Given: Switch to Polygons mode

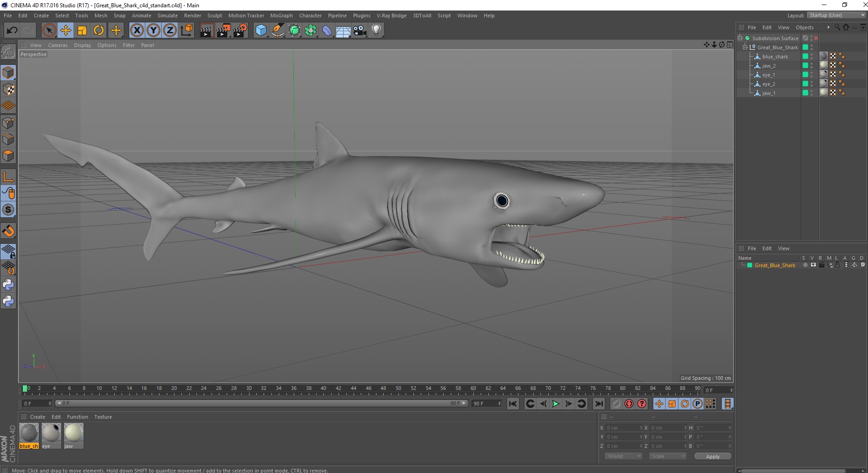Looking at the screenshot, I should click(x=8, y=156).
